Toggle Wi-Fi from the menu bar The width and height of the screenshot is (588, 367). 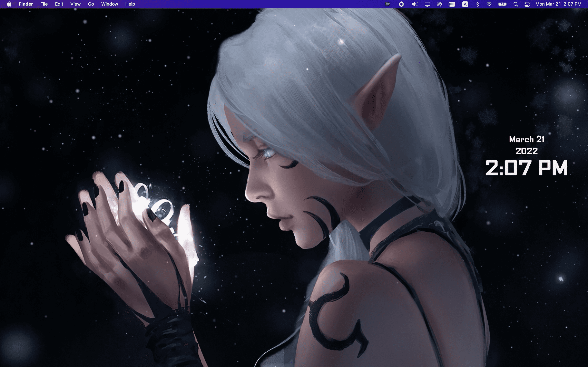coord(489,4)
